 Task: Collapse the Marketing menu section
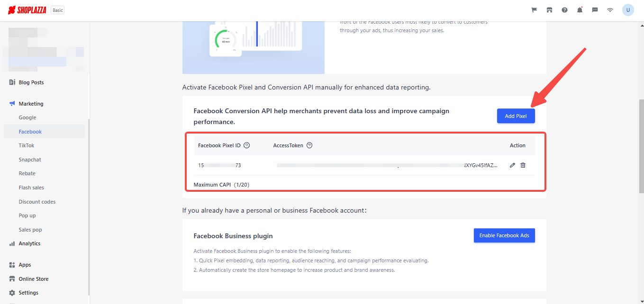[x=31, y=104]
